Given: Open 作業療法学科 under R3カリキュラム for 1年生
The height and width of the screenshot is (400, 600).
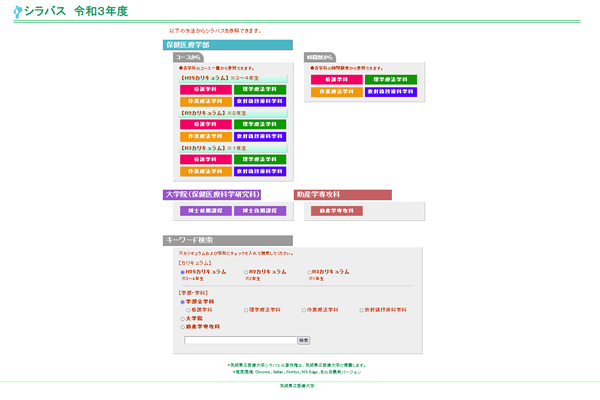Looking at the screenshot, I should [206, 171].
